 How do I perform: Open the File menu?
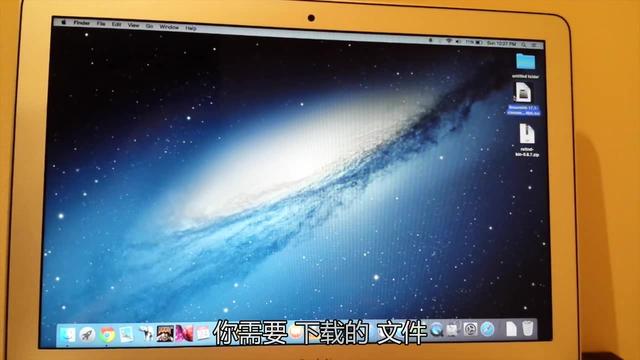tap(101, 24)
